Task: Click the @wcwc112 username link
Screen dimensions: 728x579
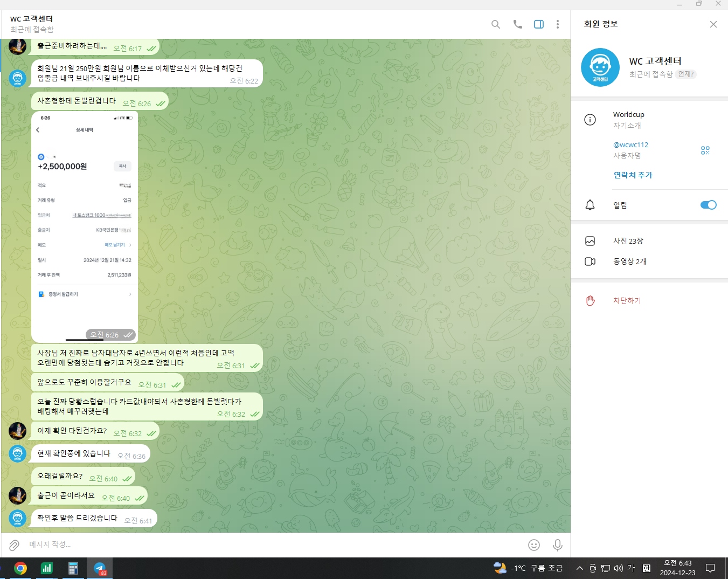Action: tap(630, 145)
